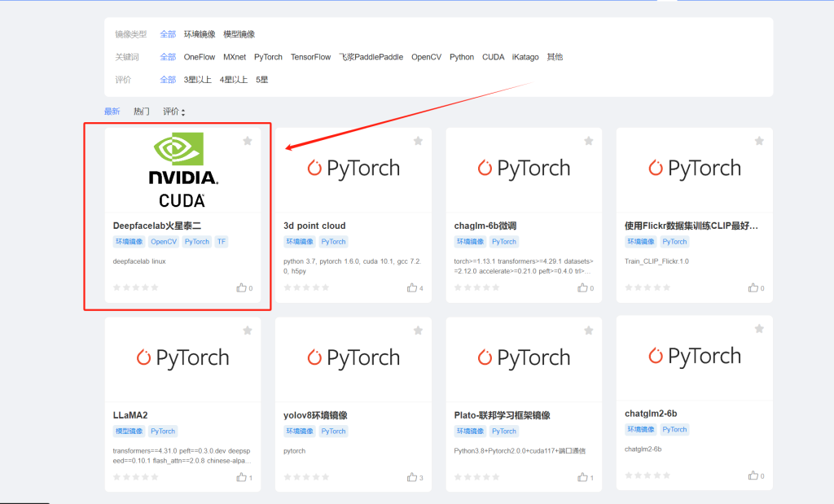Open the NVIDIA CUDA logo thumbnail

point(182,170)
